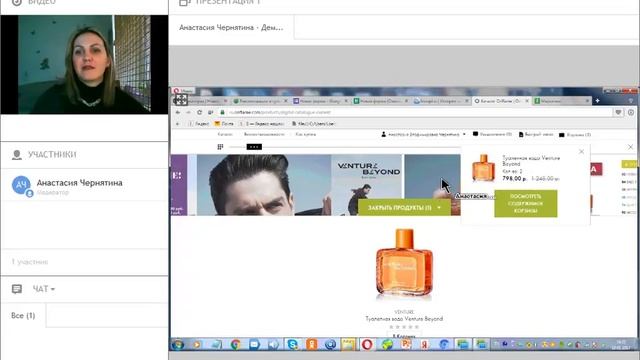
Task: Close the catalogue viewer with X
Action: [631, 147]
